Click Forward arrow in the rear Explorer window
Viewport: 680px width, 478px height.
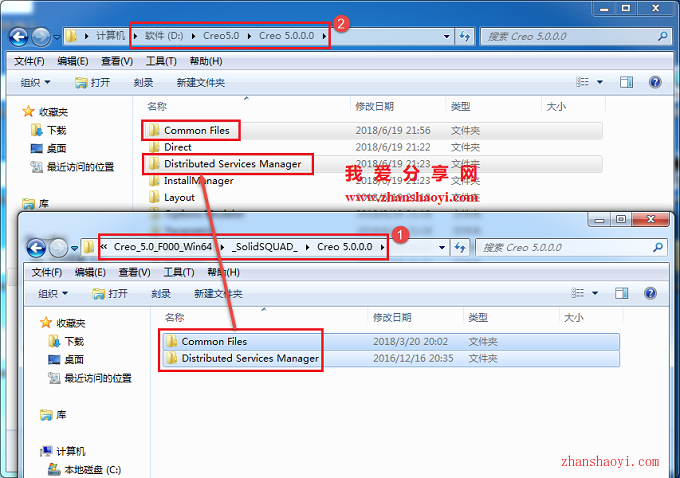(41, 37)
